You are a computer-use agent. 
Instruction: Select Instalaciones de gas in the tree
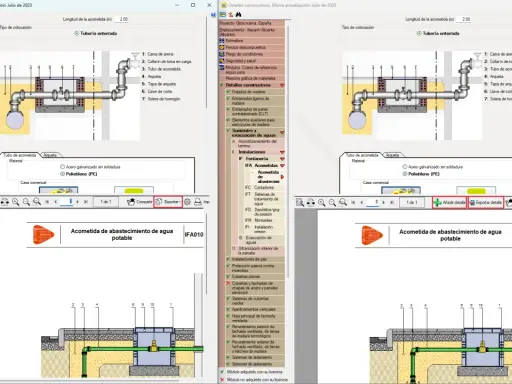coord(255,259)
